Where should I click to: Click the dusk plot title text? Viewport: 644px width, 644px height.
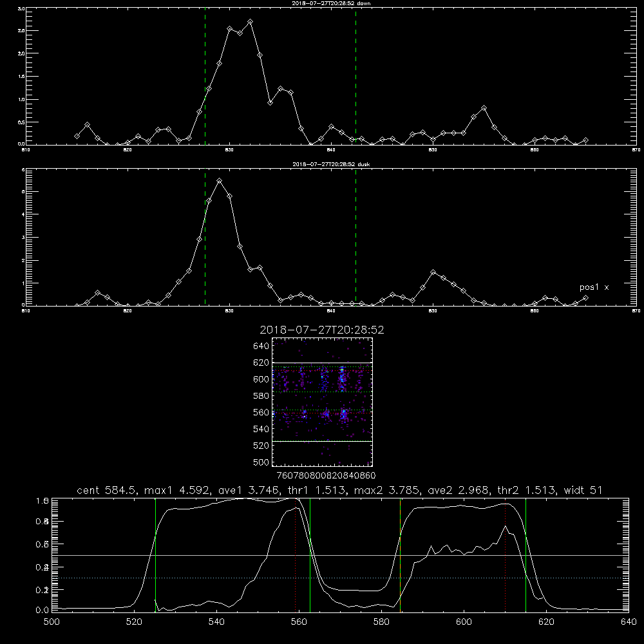331,164
